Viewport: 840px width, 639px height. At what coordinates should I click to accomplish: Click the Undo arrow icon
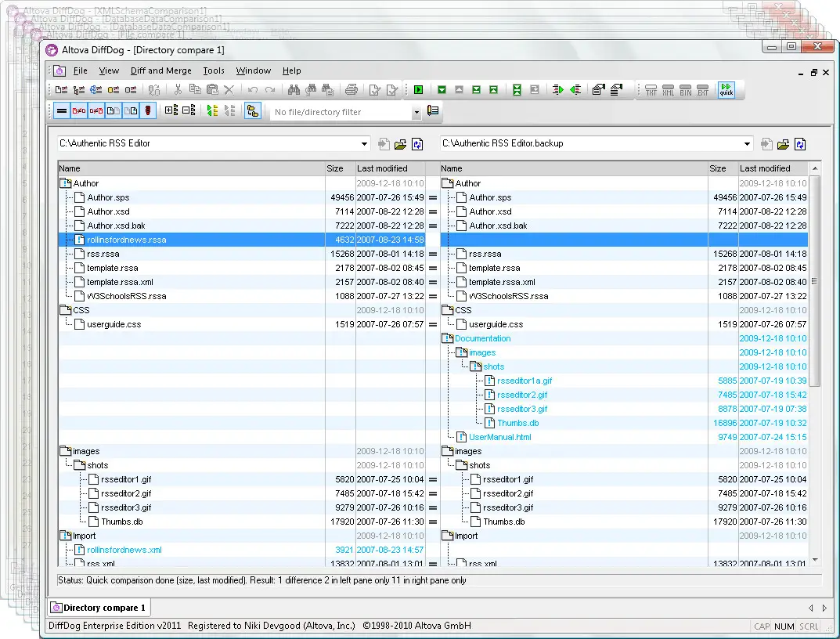tap(253, 89)
